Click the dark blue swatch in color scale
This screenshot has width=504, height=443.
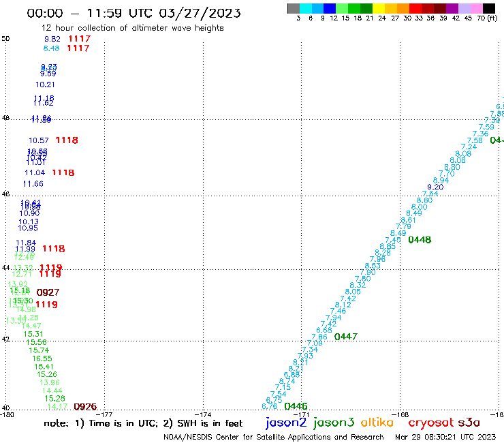tap(330, 8)
